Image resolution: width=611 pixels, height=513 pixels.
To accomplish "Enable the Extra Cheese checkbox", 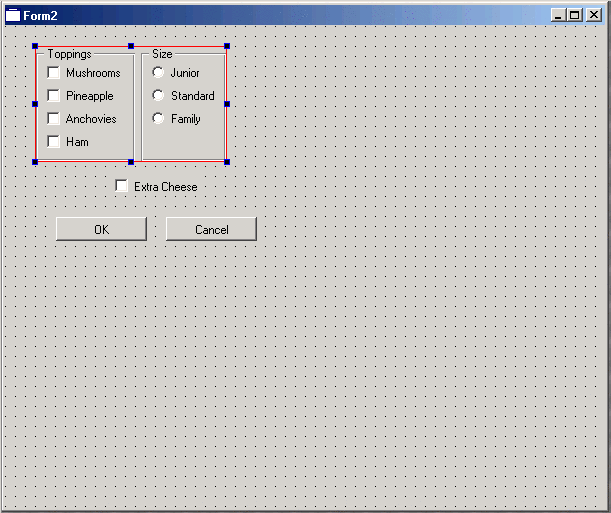I will click(122, 186).
